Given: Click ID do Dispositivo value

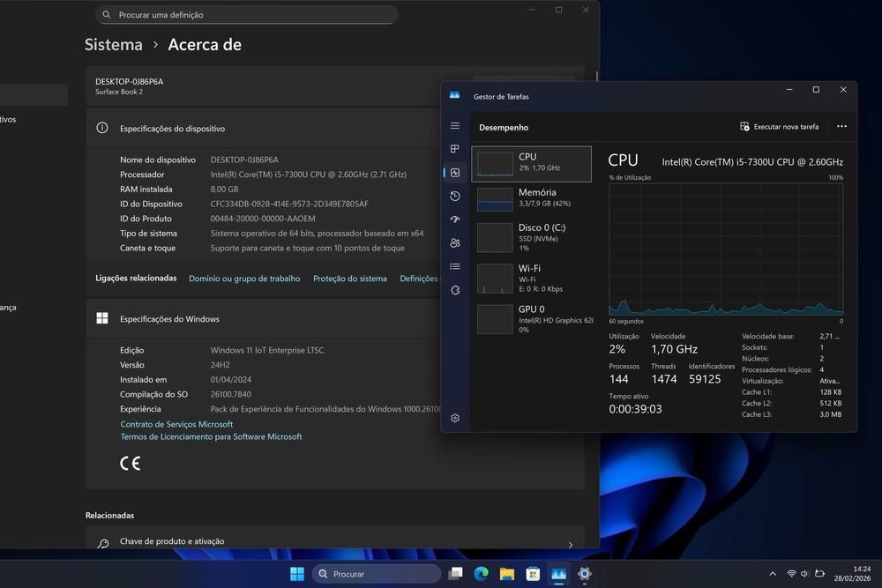Looking at the screenshot, I should [289, 204].
